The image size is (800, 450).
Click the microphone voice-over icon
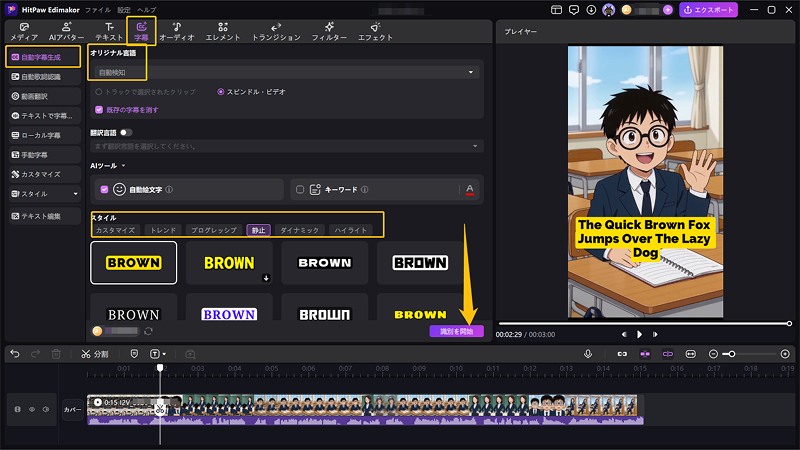pos(588,354)
